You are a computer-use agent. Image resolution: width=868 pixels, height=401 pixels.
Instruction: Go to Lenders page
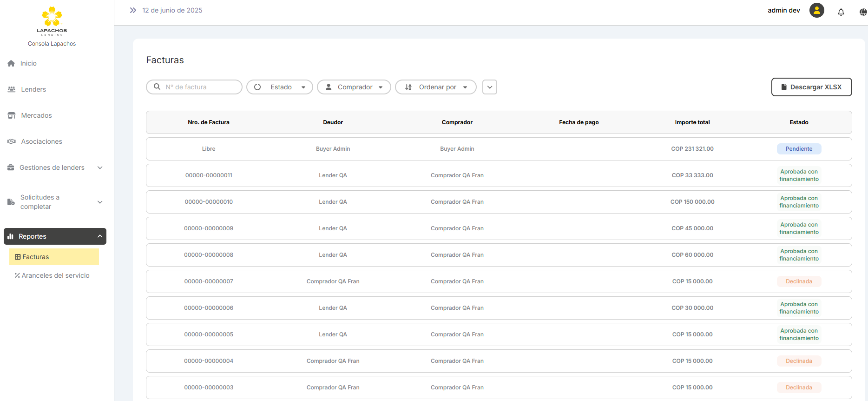pyautogui.click(x=33, y=89)
